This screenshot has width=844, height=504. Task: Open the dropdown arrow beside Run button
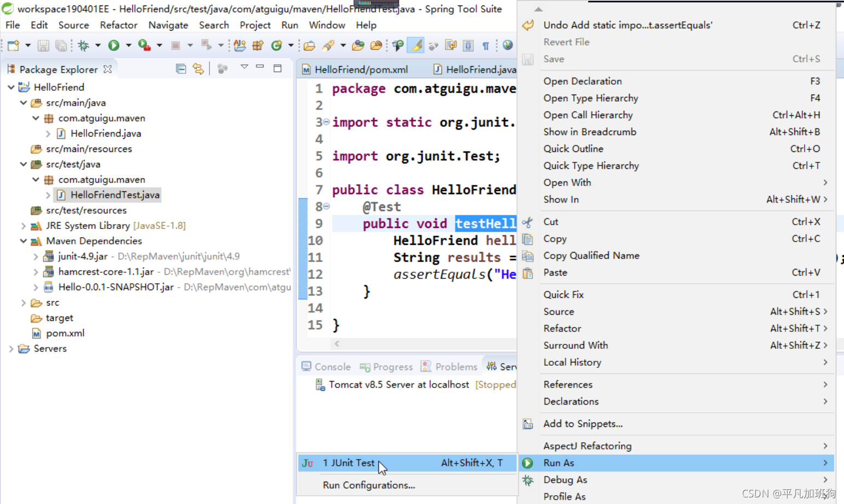[129, 45]
